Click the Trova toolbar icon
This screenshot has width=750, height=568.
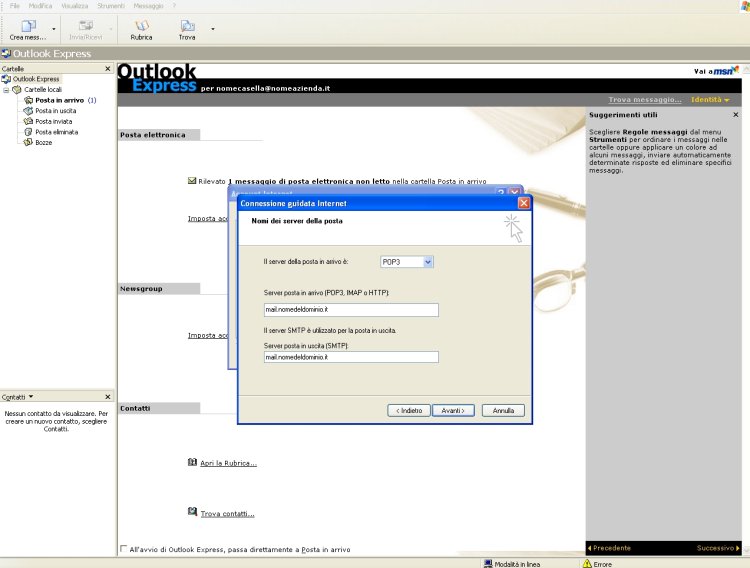(x=187, y=26)
